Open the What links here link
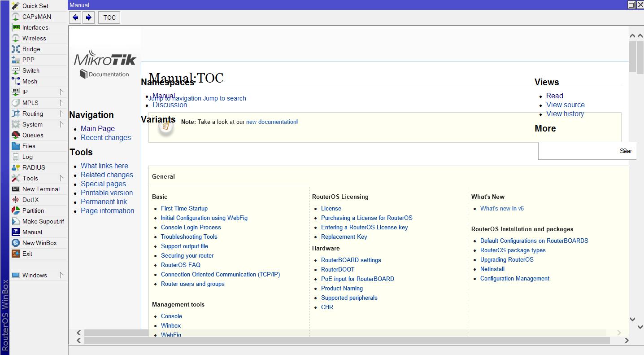The height and width of the screenshot is (355, 644). pyautogui.click(x=104, y=166)
